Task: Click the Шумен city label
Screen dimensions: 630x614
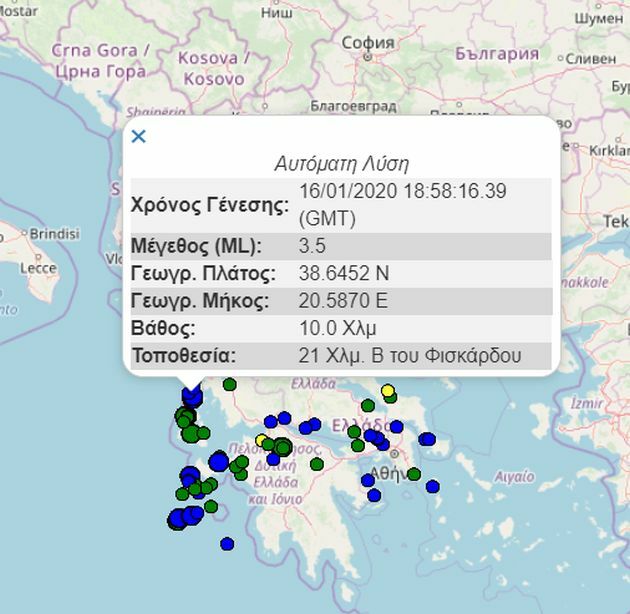Action: (599, 18)
